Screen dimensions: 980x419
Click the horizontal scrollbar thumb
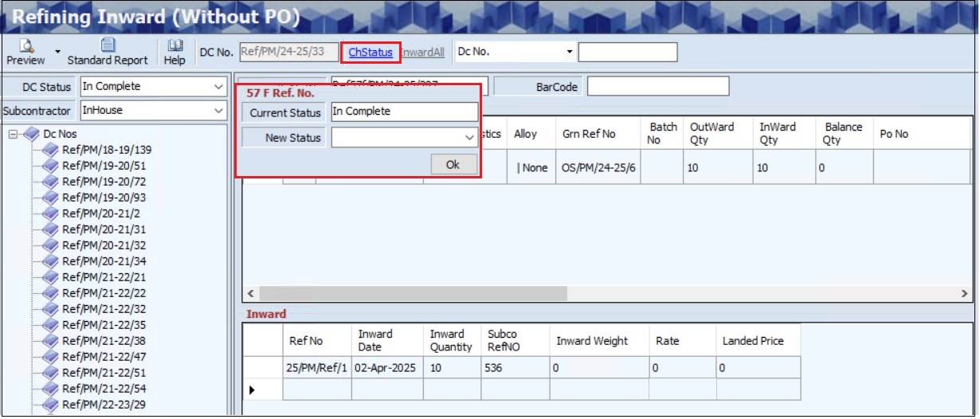tap(413, 294)
